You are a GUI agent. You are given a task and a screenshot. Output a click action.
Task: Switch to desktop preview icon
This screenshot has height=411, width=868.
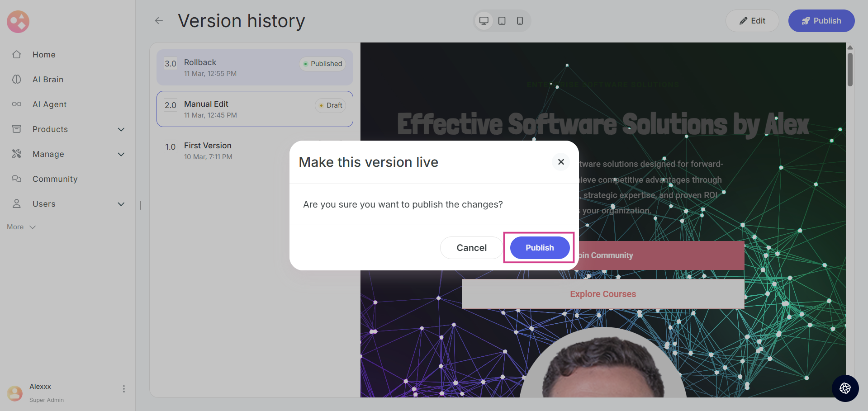pyautogui.click(x=484, y=21)
